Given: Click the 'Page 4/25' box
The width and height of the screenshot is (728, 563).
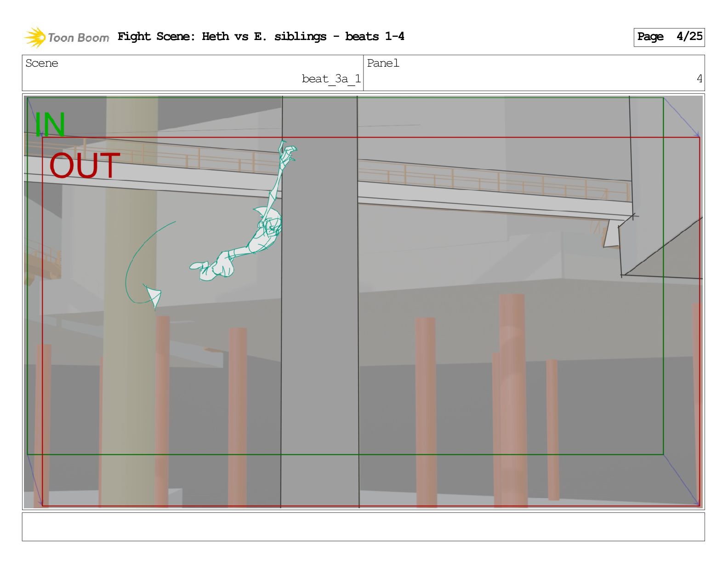Looking at the screenshot, I should (669, 37).
